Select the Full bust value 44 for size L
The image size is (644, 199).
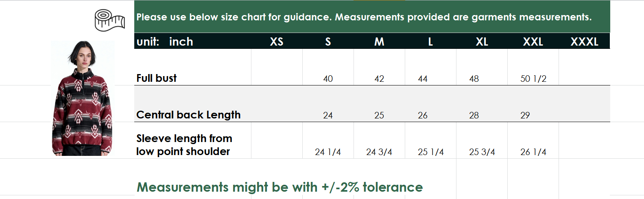pos(423,79)
